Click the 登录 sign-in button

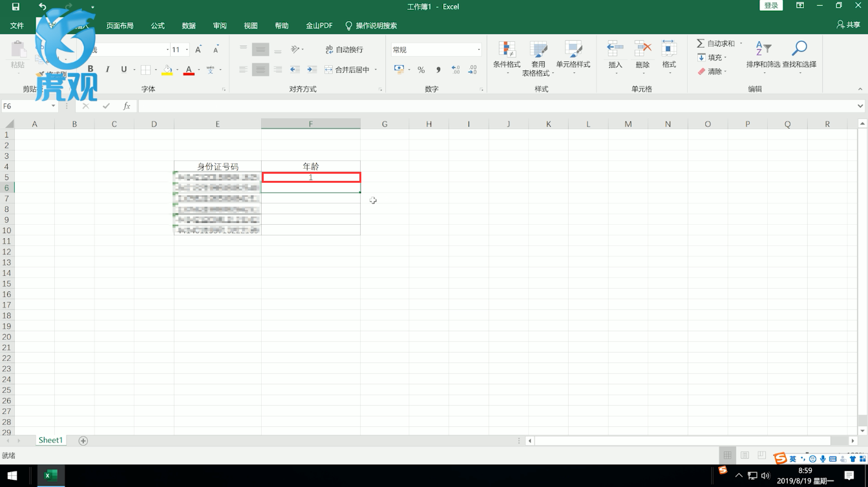click(771, 6)
